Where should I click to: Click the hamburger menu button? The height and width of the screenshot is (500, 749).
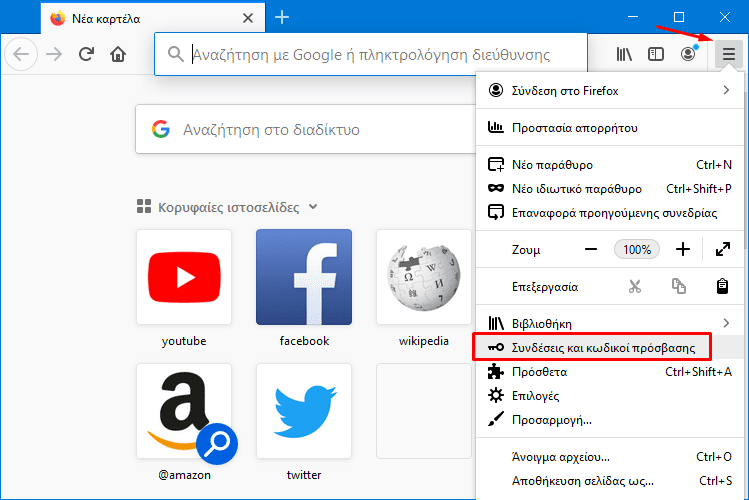(729, 54)
